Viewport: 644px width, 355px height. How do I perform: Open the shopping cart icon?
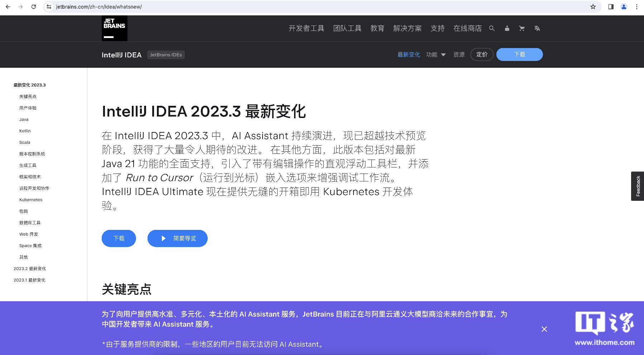522,28
